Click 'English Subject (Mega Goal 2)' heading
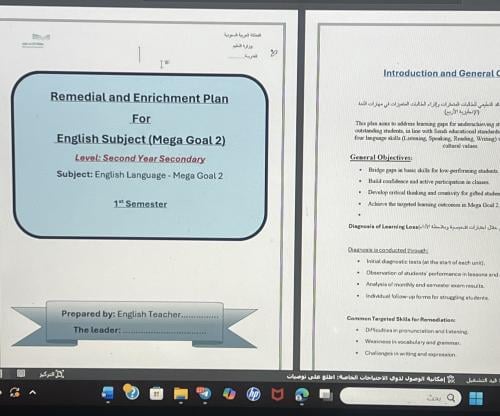 pyautogui.click(x=141, y=139)
